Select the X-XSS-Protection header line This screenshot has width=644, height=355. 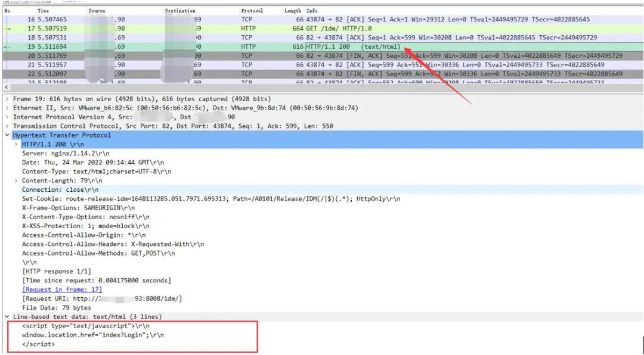[x=86, y=226]
